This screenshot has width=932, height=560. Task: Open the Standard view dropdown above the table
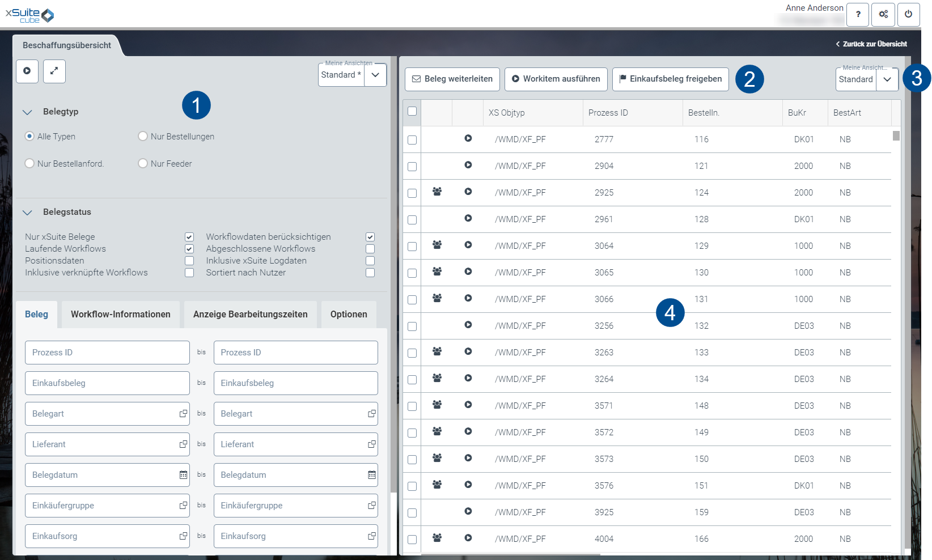(887, 79)
